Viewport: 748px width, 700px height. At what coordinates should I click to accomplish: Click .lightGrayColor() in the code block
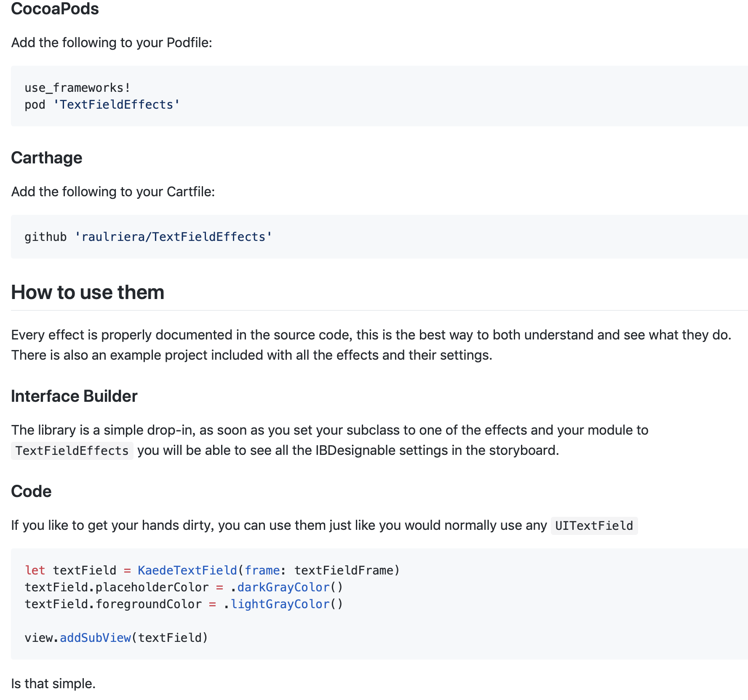283,604
